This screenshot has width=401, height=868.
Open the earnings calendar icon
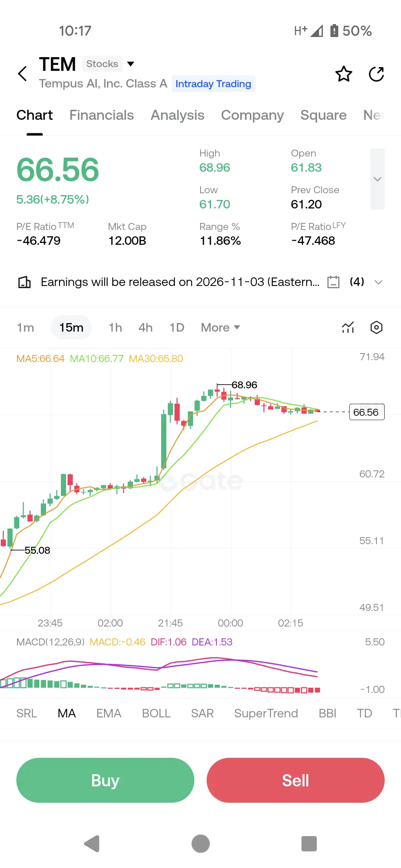pyautogui.click(x=333, y=282)
